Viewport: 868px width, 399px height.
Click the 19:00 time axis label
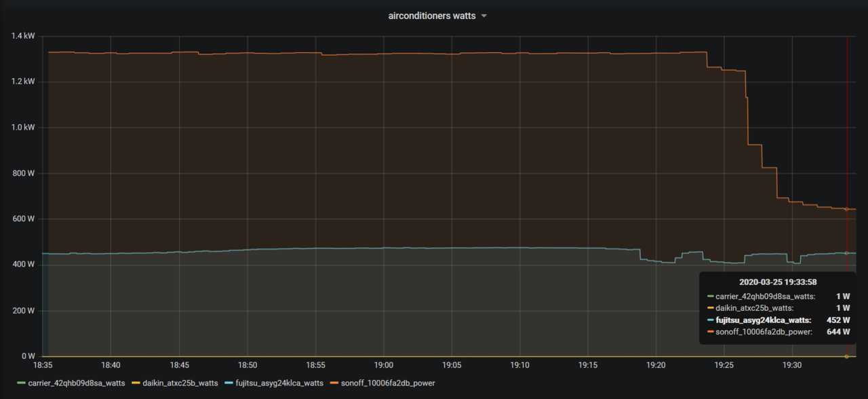pos(383,365)
